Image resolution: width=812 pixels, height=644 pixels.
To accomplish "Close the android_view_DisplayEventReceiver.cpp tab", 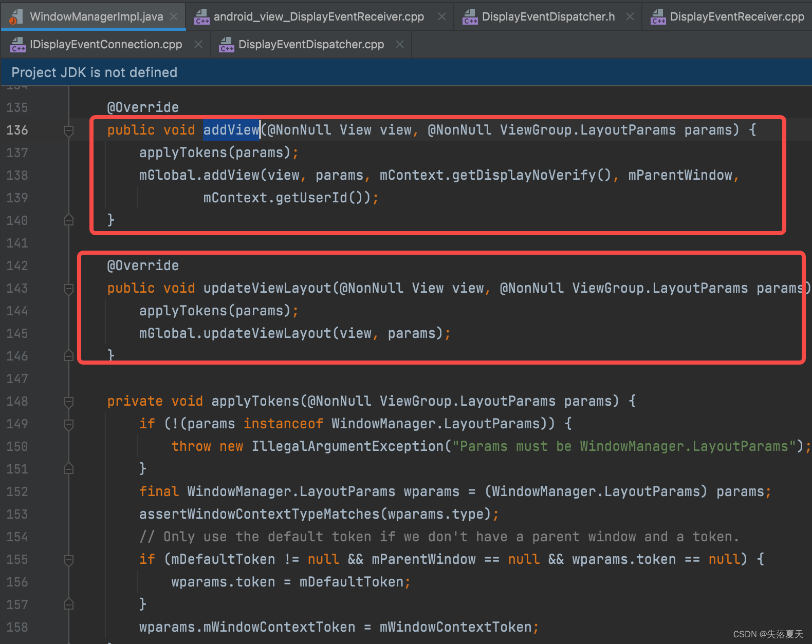I will (x=442, y=16).
